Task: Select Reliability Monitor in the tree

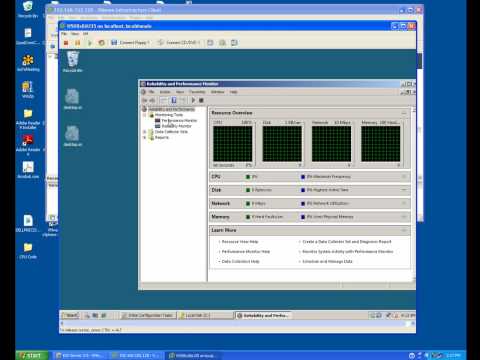Action: tap(177, 126)
